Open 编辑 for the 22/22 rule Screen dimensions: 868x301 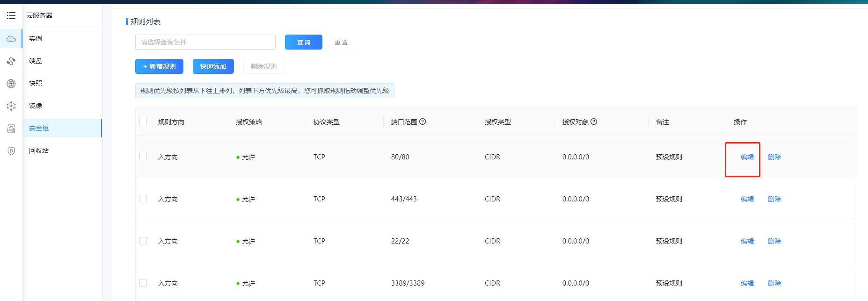pyautogui.click(x=747, y=241)
